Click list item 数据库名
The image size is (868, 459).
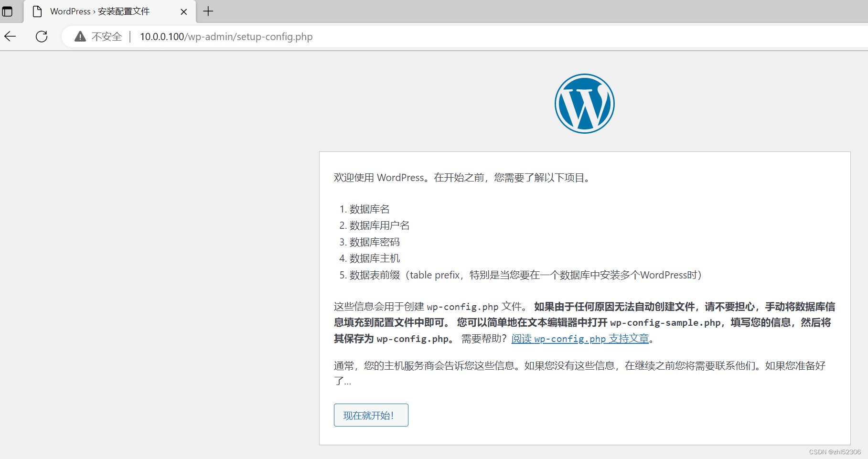tap(369, 209)
